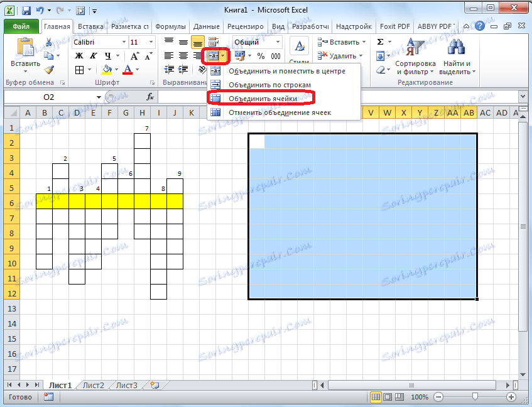The image size is (532, 407).
Task: Switch to sheet Лист3
Action: [x=126, y=385]
